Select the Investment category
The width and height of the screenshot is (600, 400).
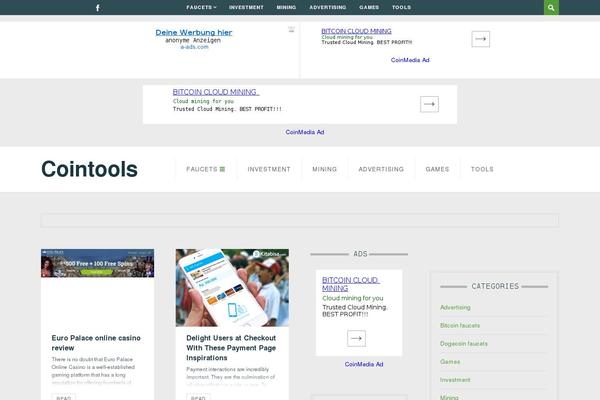(455, 380)
